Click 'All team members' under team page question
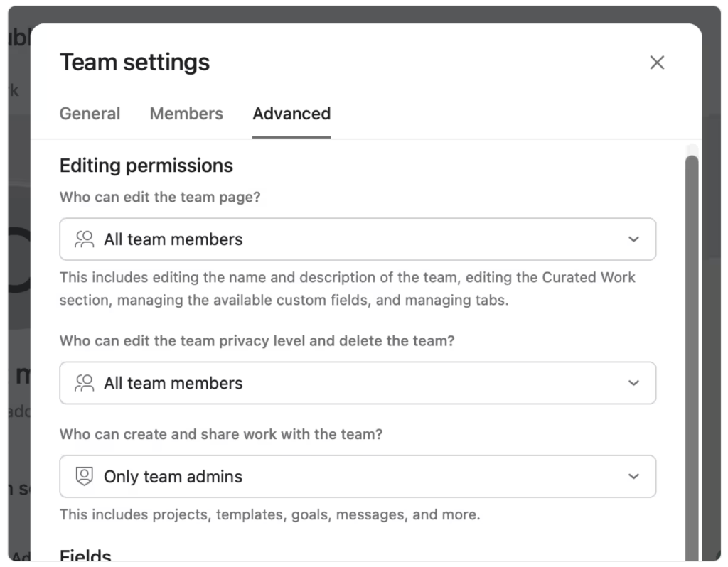 (173, 239)
